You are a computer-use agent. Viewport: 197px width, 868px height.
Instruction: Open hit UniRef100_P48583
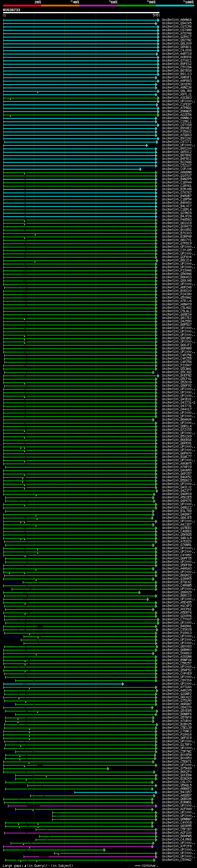(177, 220)
